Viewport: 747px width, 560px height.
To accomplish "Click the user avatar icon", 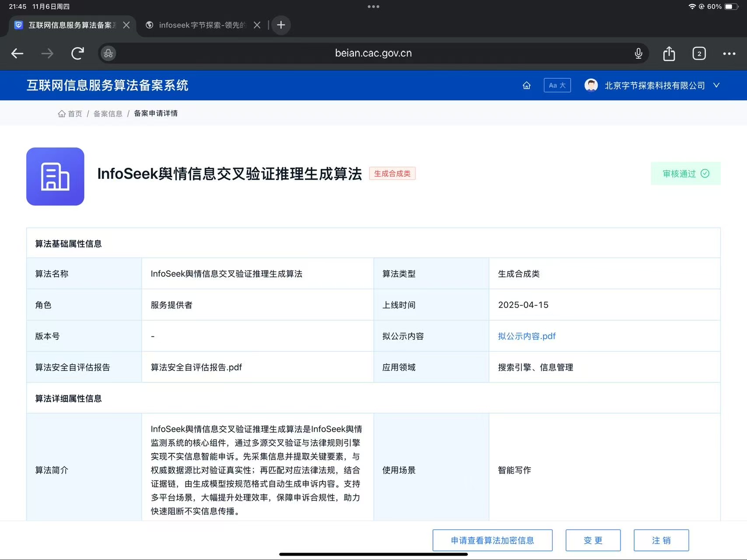I will [x=591, y=85].
